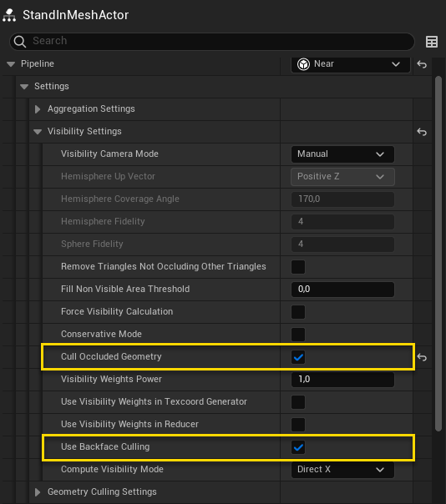Screen dimensions: 446x504
Task: Reset Pipeline value to default arrow
Action: click(422, 64)
